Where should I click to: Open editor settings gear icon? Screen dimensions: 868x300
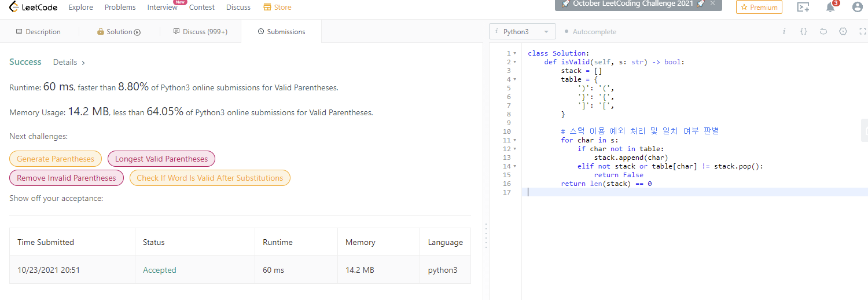(x=843, y=31)
